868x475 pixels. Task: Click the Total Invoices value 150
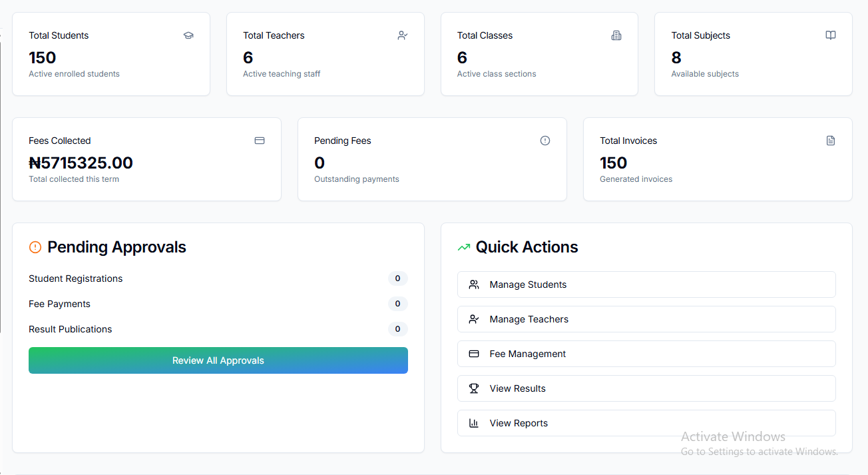614,163
